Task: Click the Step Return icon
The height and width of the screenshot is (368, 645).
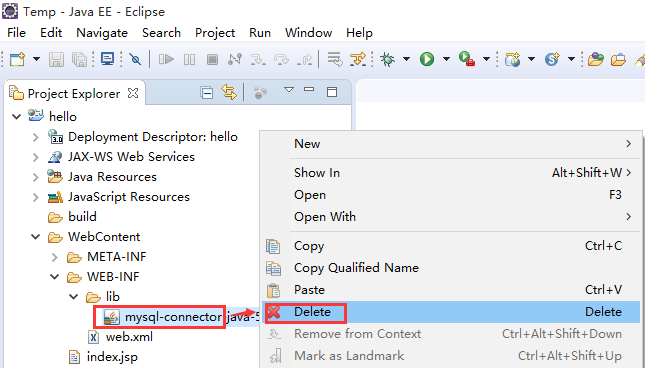Action: 304,60
